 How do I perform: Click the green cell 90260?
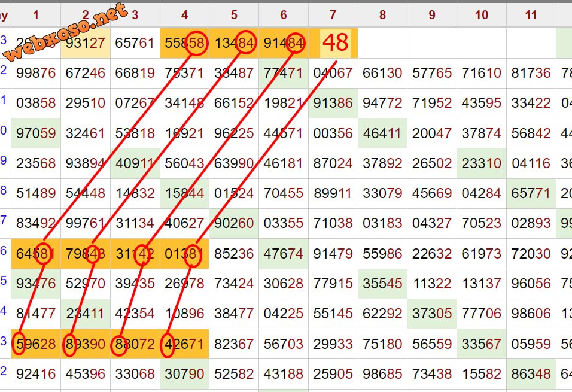234,223
